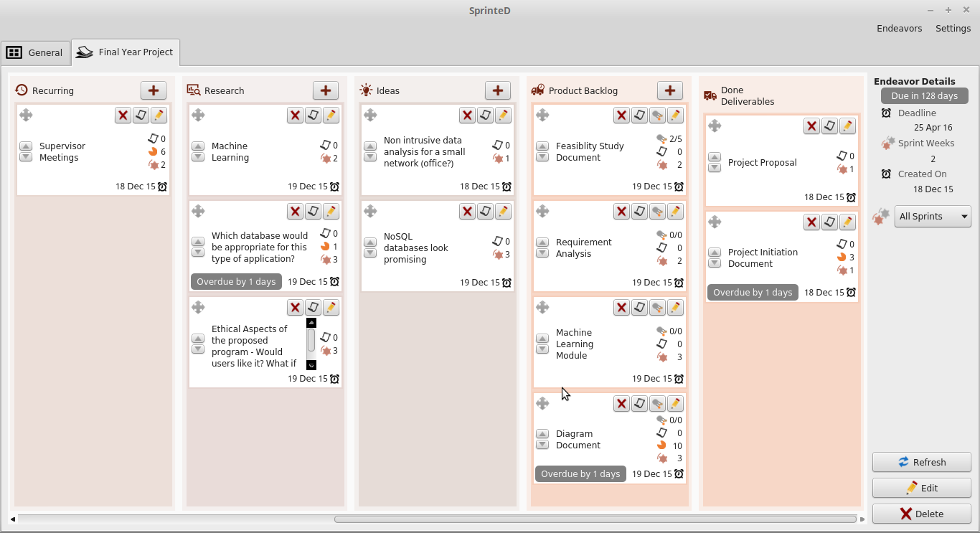Click pencil icon on Ethical Aspects card
The image size is (980, 533).
tap(331, 308)
